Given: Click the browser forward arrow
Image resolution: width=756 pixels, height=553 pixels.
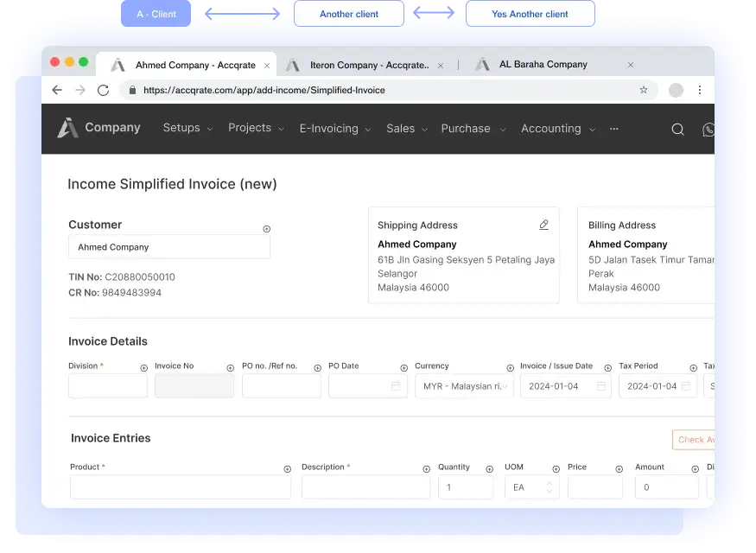Looking at the screenshot, I should pyautogui.click(x=80, y=90).
